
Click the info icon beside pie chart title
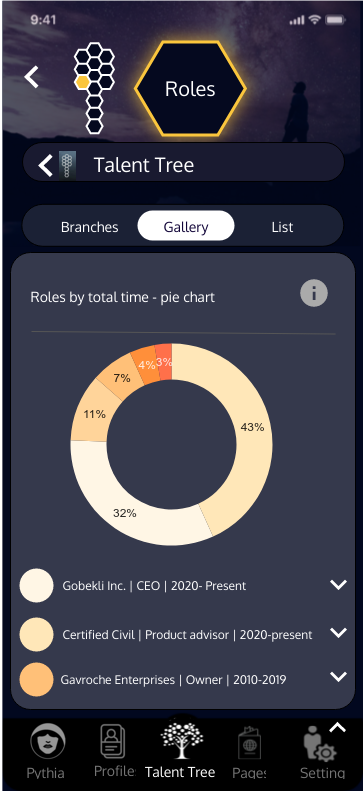(314, 293)
